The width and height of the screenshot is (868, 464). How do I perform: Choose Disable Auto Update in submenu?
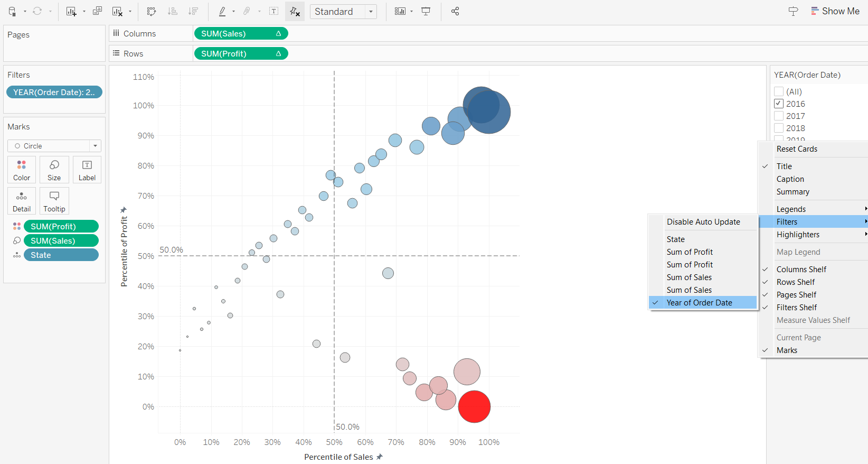pos(703,222)
